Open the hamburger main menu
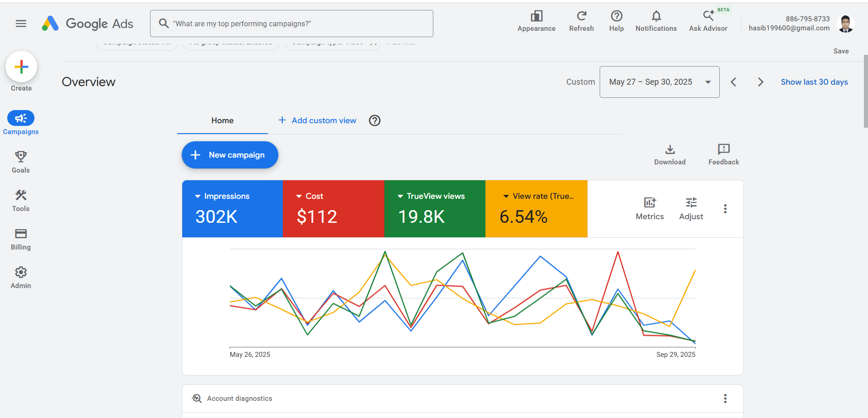Viewport: 868px width, 418px height. coord(21,24)
